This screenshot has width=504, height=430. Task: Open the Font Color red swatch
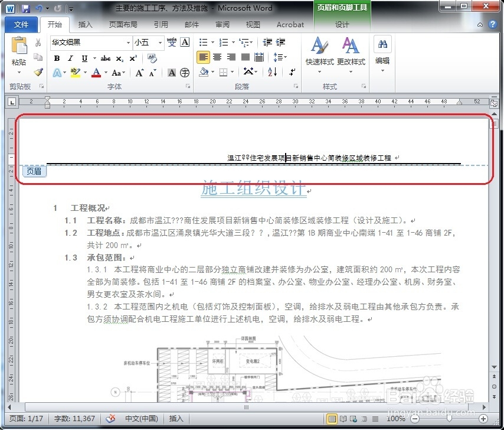[x=96, y=72]
